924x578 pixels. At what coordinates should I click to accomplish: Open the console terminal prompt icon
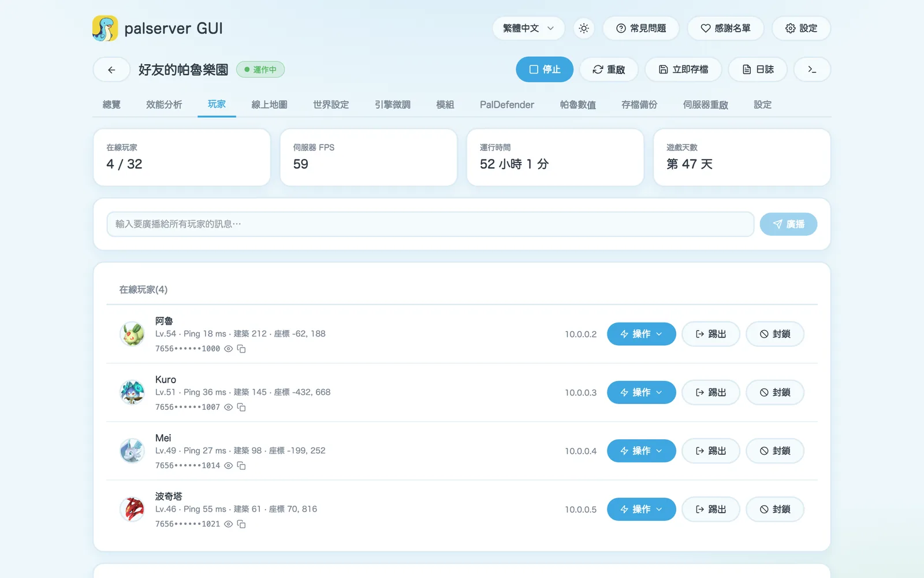812,69
